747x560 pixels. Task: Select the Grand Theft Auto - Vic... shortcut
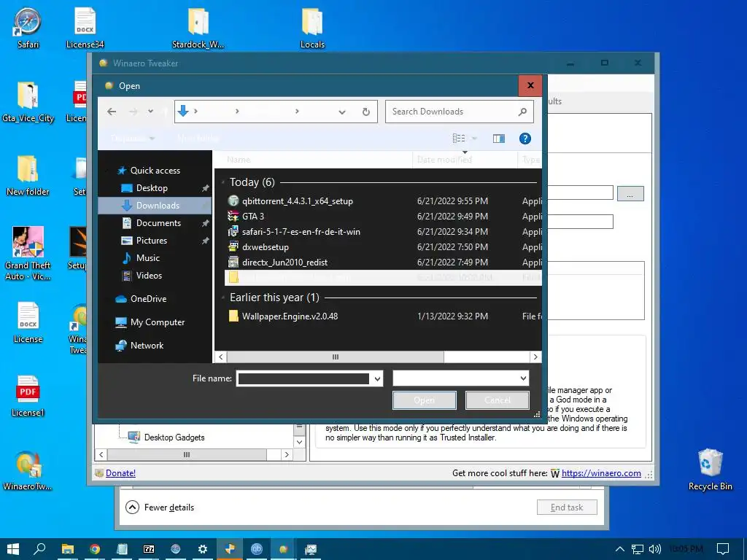(x=28, y=253)
